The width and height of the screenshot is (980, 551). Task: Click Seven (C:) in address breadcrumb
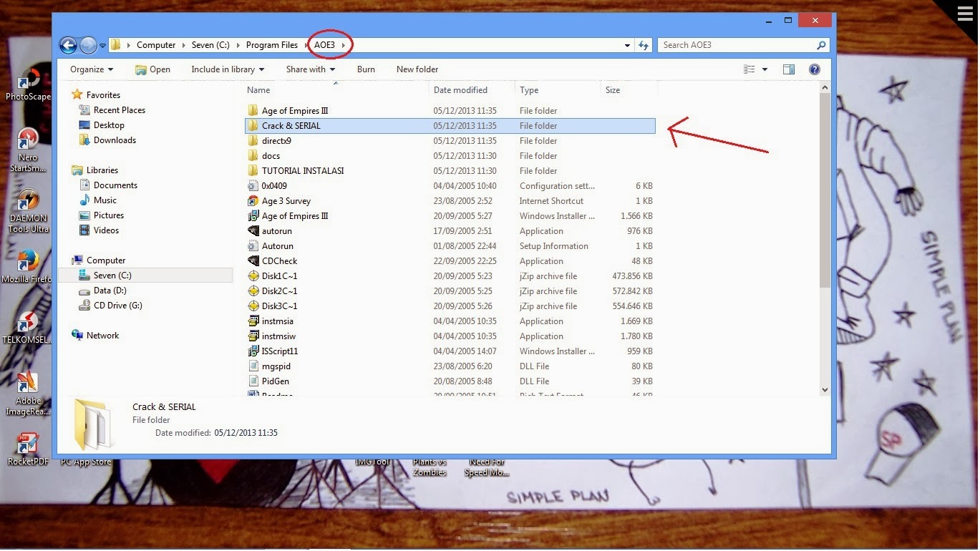(210, 45)
